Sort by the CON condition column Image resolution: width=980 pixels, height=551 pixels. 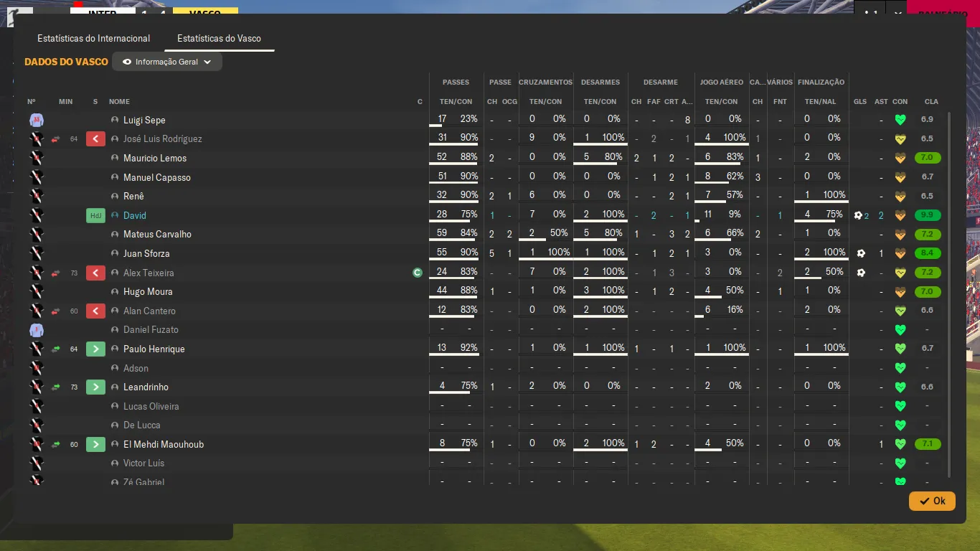pyautogui.click(x=900, y=102)
